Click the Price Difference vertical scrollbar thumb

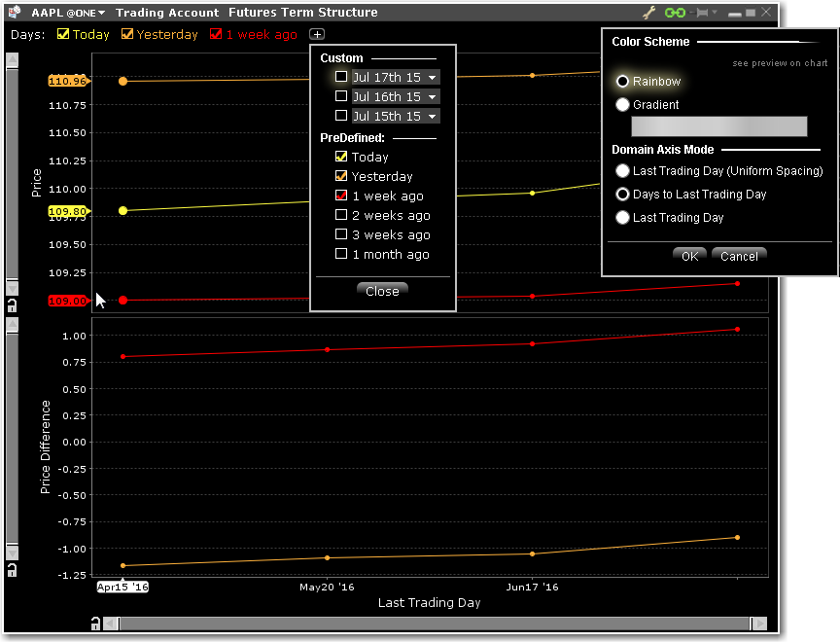[x=12, y=439]
